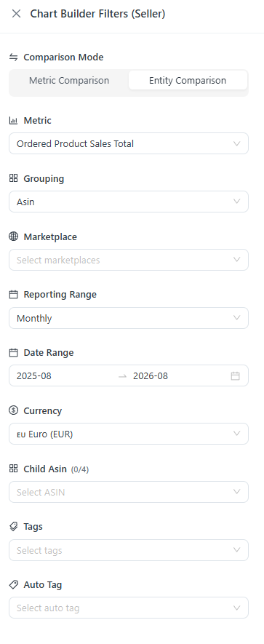Open date picker calendar icon in field

[235, 375]
